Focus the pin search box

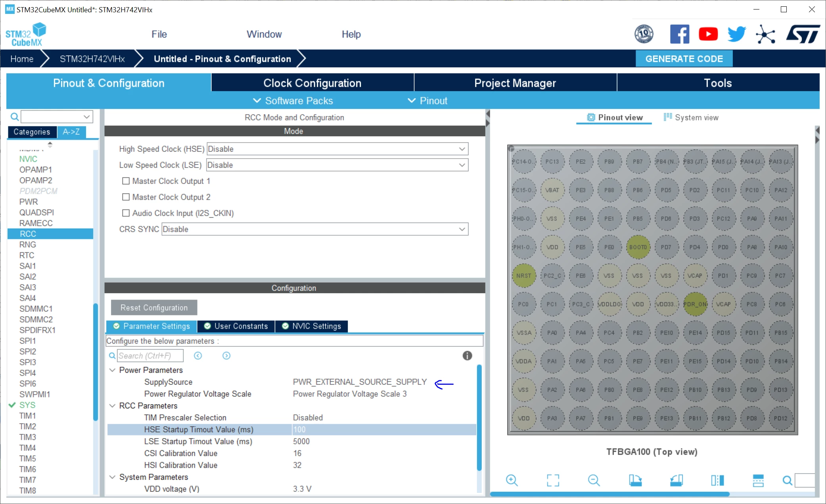pyautogui.click(x=805, y=480)
